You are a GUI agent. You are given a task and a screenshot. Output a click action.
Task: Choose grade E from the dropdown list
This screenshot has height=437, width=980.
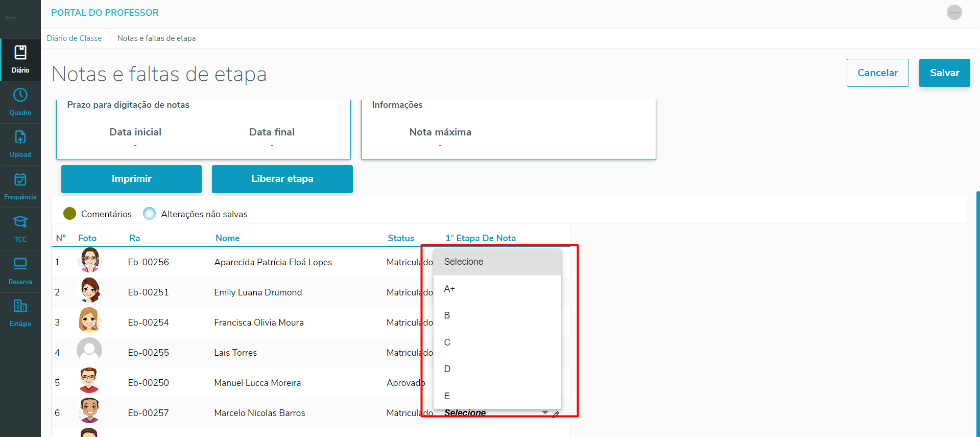497,396
